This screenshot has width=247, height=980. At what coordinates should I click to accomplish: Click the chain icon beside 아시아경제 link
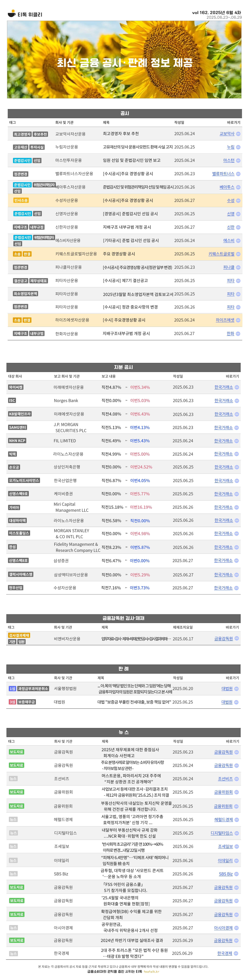(x=236, y=928)
